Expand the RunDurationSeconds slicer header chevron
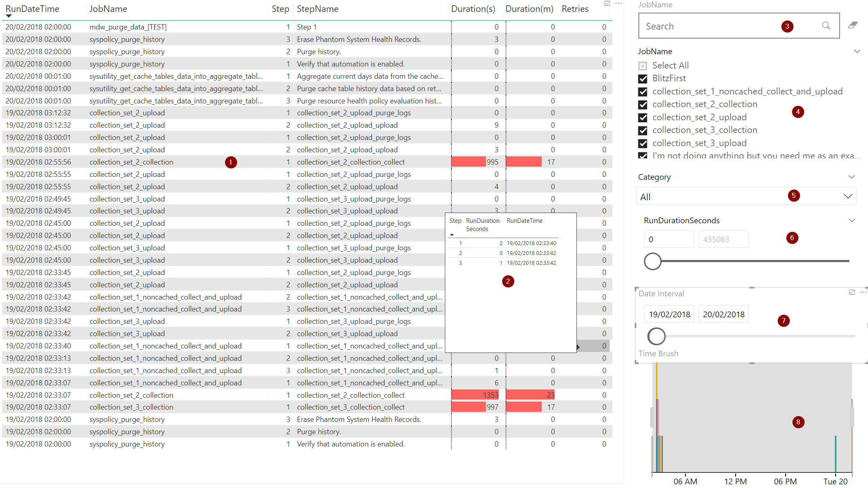This screenshot has height=488, width=868. click(852, 220)
